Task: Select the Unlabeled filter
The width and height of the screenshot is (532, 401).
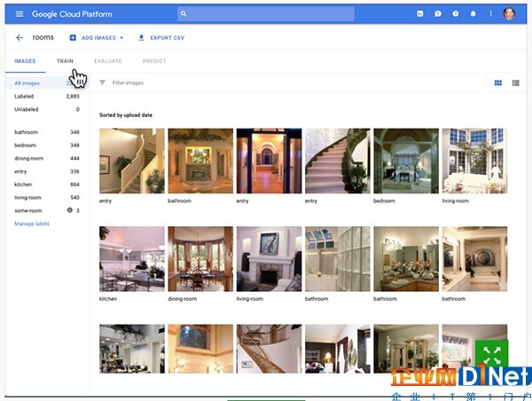Action: [47, 109]
